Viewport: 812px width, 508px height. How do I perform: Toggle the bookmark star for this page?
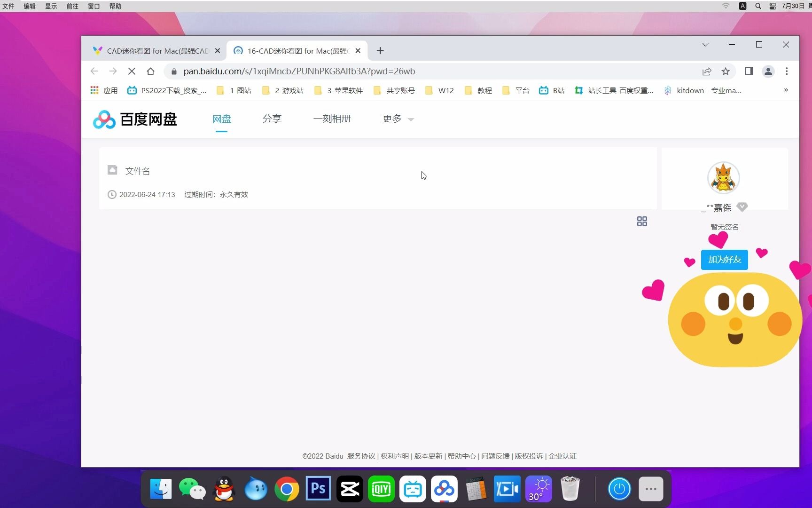[726, 71]
